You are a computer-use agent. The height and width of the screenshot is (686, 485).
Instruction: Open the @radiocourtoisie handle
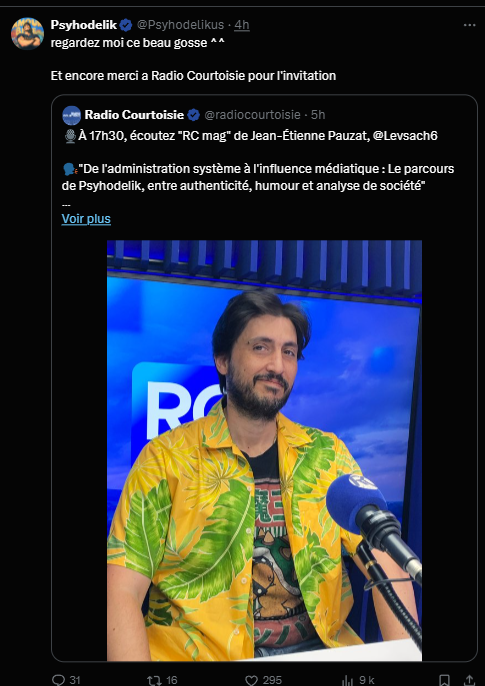click(x=252, y=115)
